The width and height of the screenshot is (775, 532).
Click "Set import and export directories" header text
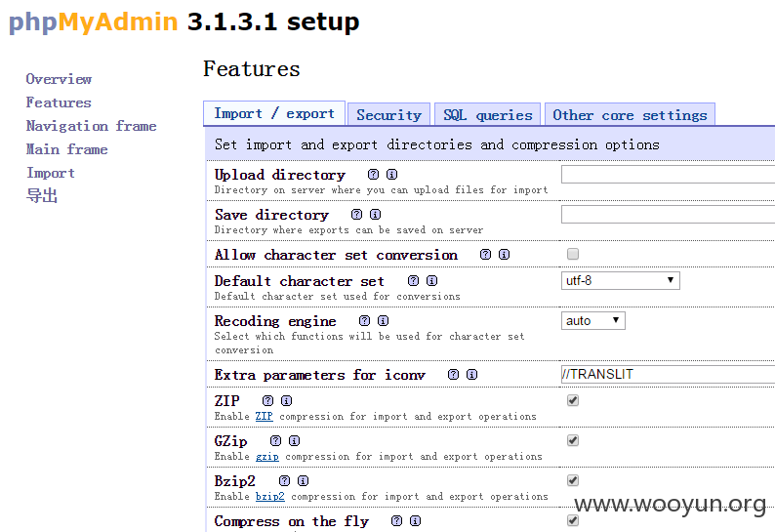[x=437, y=144]
